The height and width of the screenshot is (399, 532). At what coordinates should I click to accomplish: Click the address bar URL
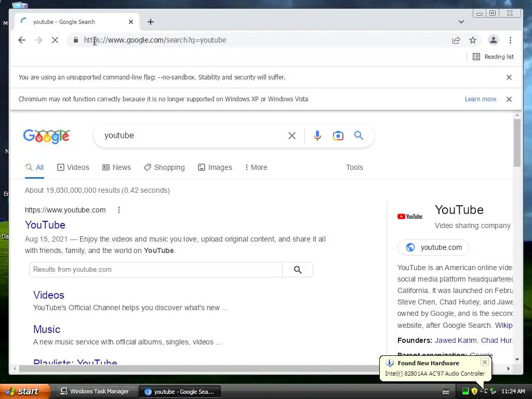[x=155, y=40]
